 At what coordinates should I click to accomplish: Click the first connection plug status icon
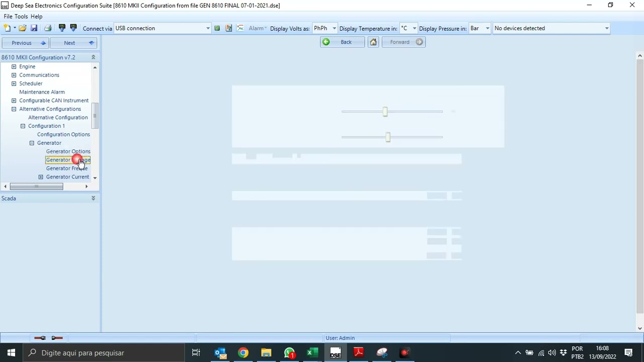[x=40, y=338]
